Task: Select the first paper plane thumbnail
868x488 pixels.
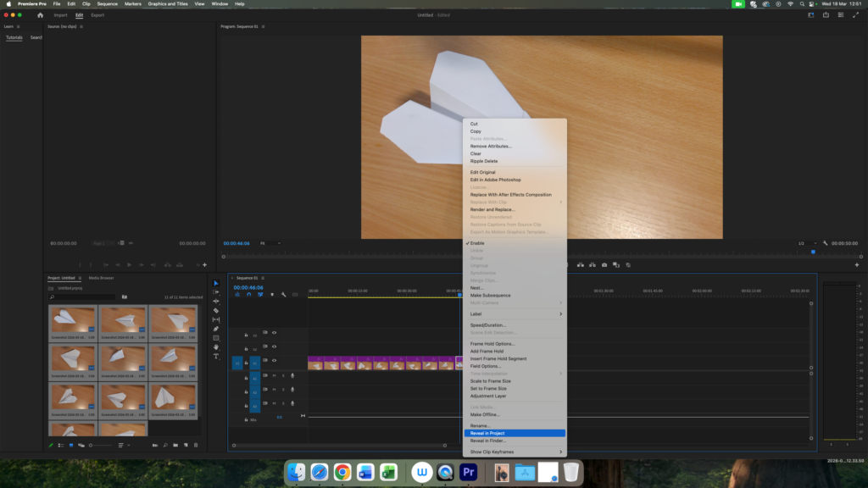Action: tap(73, 321)
